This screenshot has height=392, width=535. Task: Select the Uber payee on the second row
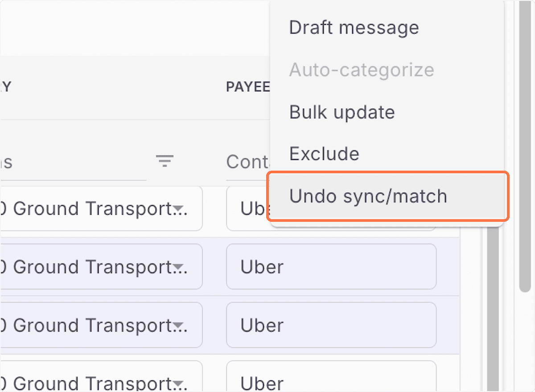coord(331,266)
